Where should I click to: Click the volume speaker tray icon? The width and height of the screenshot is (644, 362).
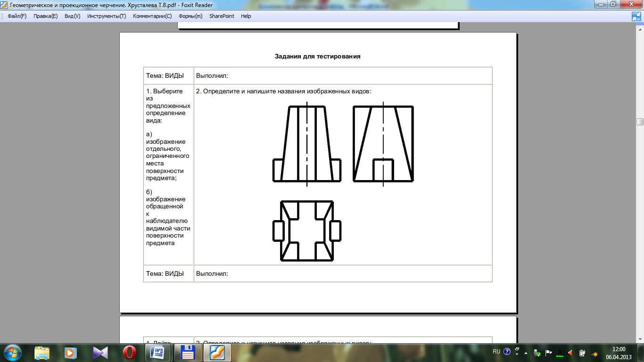570,353
